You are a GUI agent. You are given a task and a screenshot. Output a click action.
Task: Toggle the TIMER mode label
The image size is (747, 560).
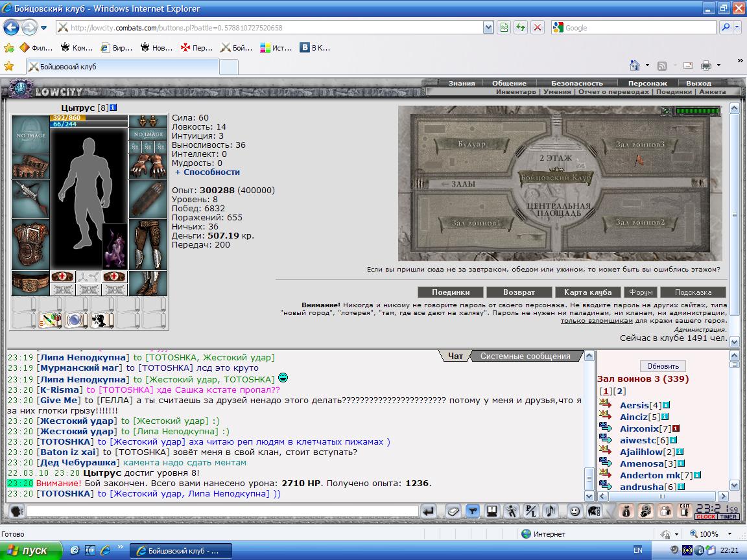coord(728,517)
